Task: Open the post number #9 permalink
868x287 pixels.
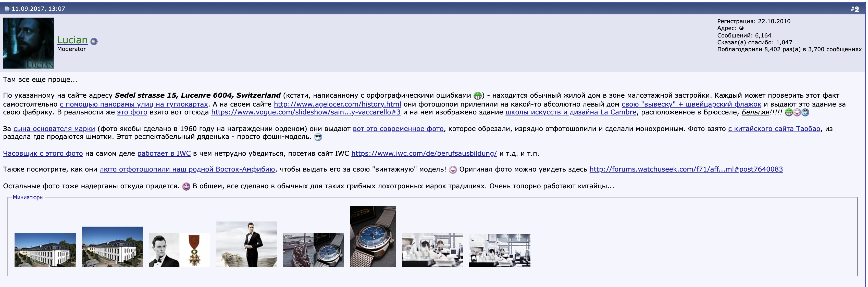Action: [x=857, y=9]
